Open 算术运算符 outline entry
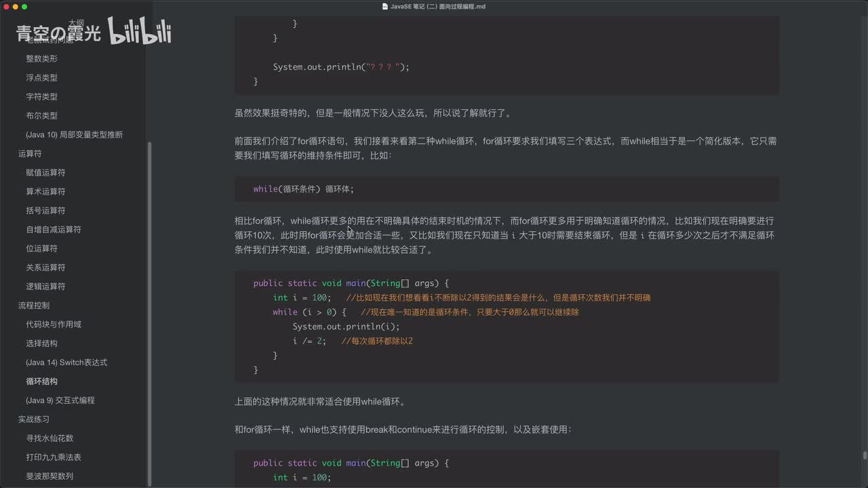This screenshot has height=488, width=868. coord(46,192)
